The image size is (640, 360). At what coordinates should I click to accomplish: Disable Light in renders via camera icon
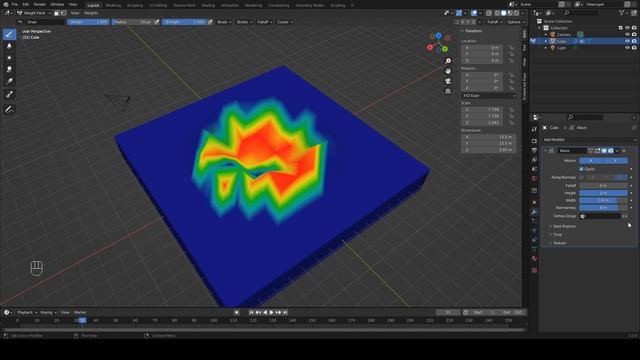coord(634,47)
